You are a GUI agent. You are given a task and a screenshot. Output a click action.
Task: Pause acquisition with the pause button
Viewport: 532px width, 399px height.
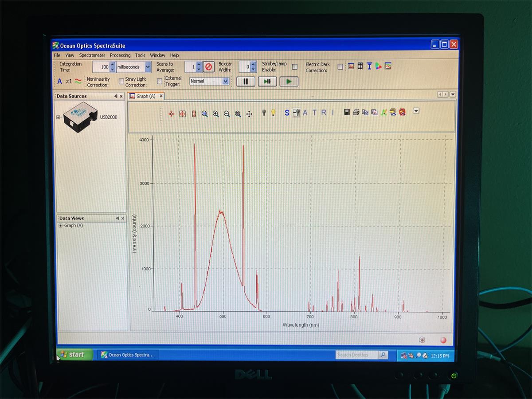tap(246, 82)
